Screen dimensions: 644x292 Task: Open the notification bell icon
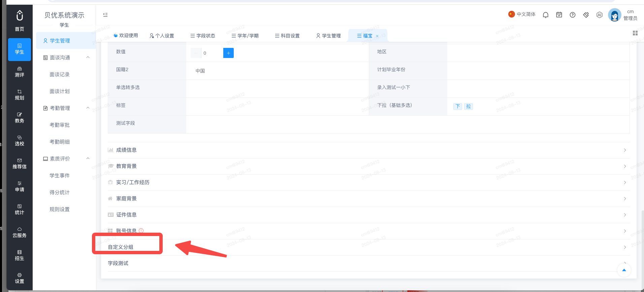[546, 15]
